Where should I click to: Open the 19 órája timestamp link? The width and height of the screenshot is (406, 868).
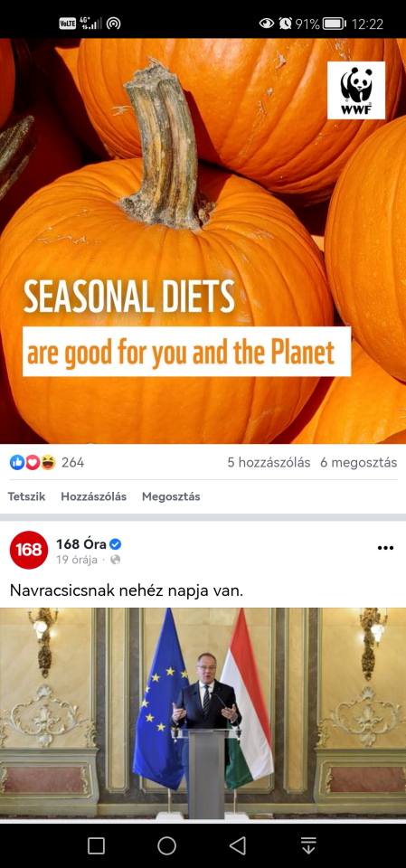(77, 560)
